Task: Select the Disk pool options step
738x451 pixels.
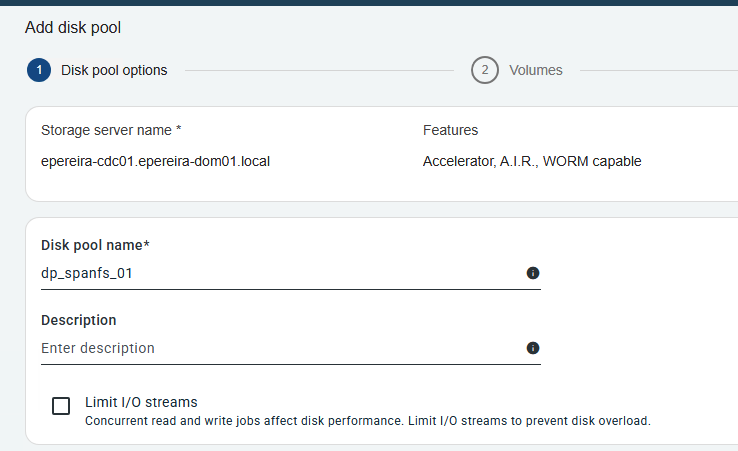Action: click(x=114, y=71)
